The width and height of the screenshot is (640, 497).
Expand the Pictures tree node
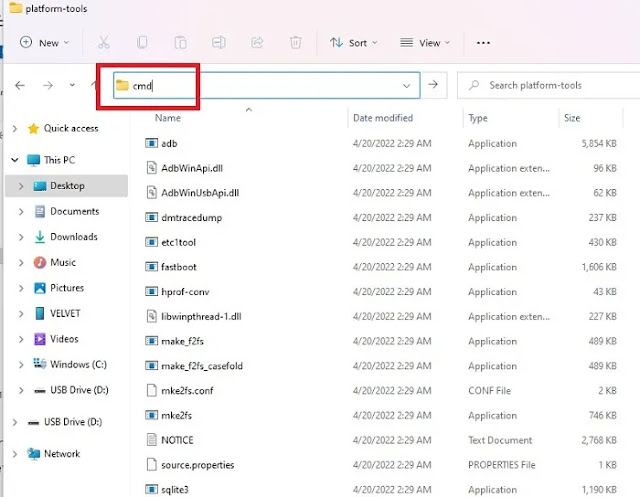(21, 288)
